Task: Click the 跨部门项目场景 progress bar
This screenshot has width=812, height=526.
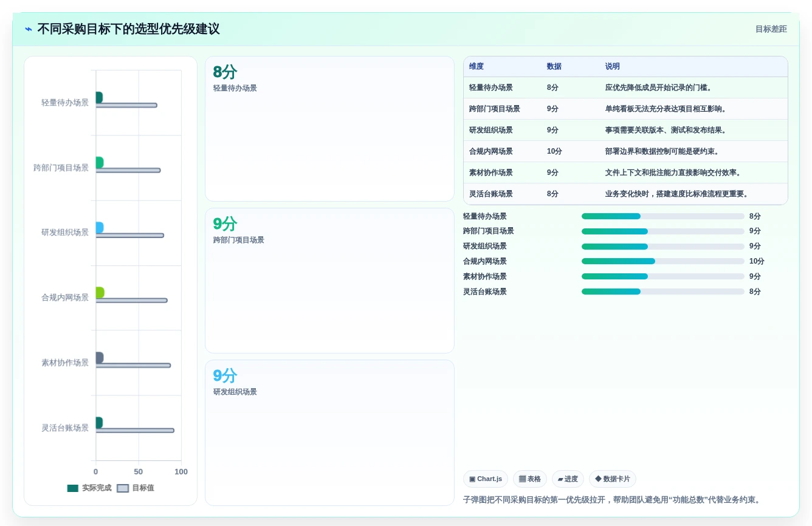Action: tap(663, 231)
